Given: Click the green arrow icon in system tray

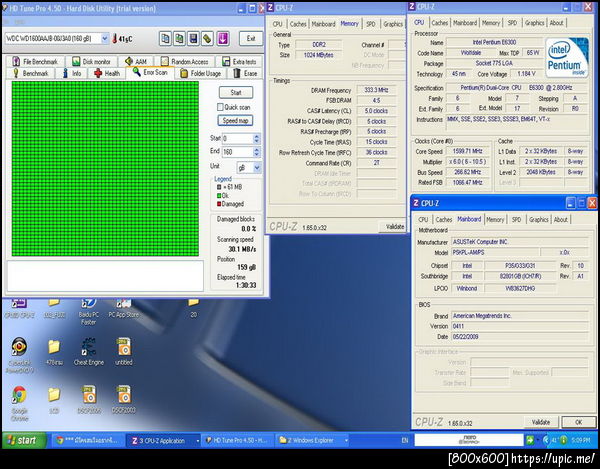Looking at the screenshot, I should 530,440.
